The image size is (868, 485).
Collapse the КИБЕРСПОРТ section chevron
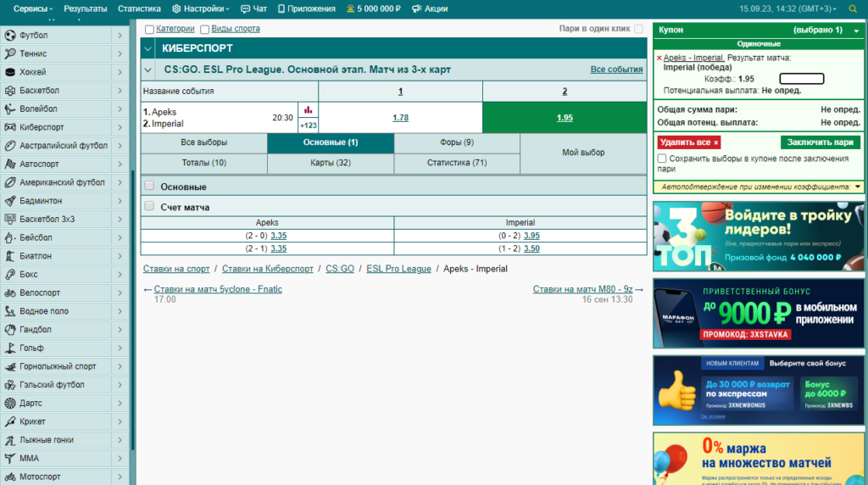coord(147,48)
